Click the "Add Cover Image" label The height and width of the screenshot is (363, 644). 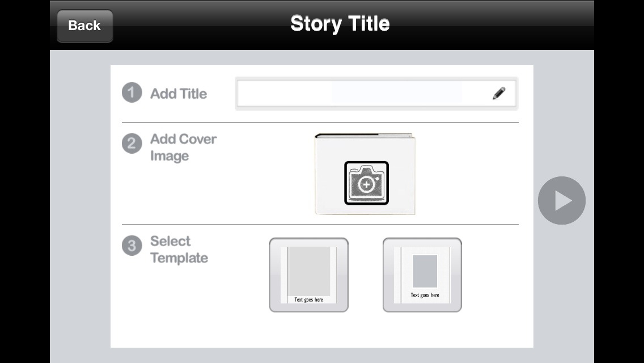[x=183, y=147]
